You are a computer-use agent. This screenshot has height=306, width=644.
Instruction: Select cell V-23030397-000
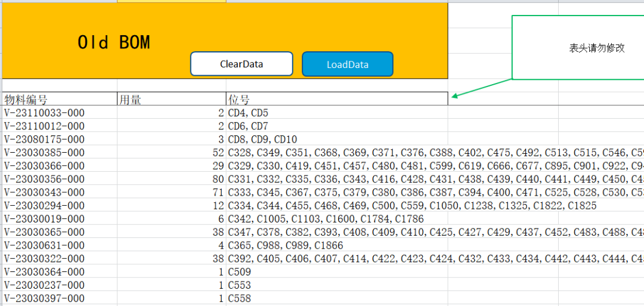(60, 298)
